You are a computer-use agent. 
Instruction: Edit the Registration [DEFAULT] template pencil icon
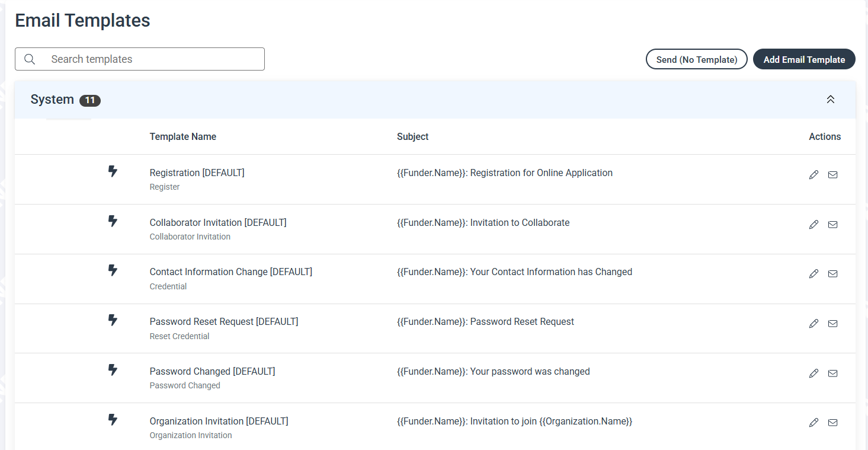[x=813, y=174]
